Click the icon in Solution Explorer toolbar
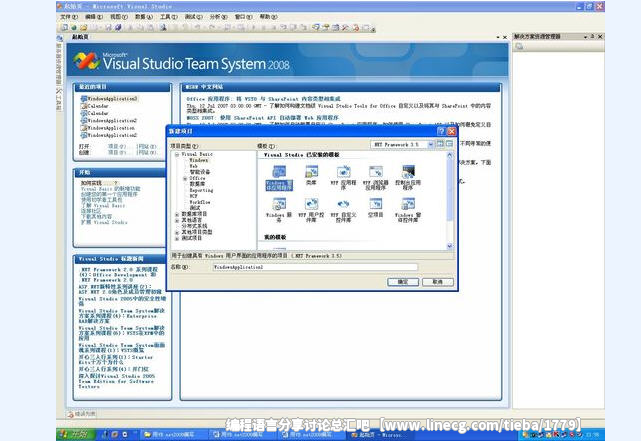This screenshot has width=641, height=444. point(519,46)
